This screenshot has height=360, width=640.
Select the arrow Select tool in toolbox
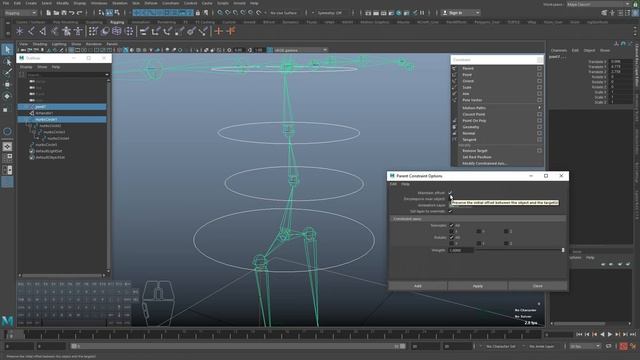coord(7,49)
